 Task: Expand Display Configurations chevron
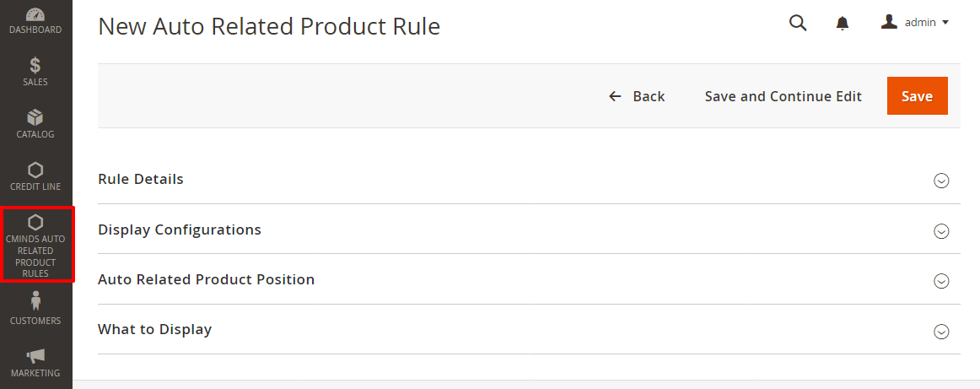(942, 231)
